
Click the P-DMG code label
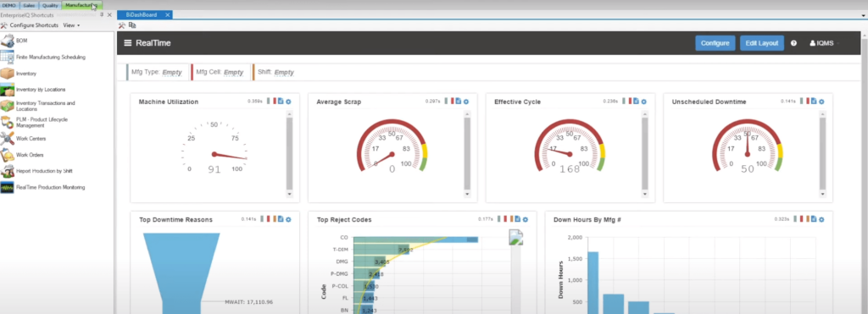pos(339,273)
